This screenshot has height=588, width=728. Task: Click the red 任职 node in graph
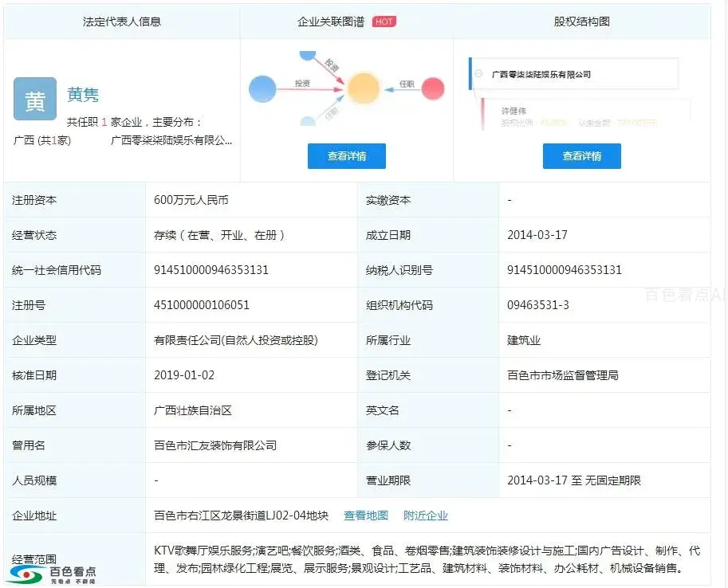tap(433, 88)
